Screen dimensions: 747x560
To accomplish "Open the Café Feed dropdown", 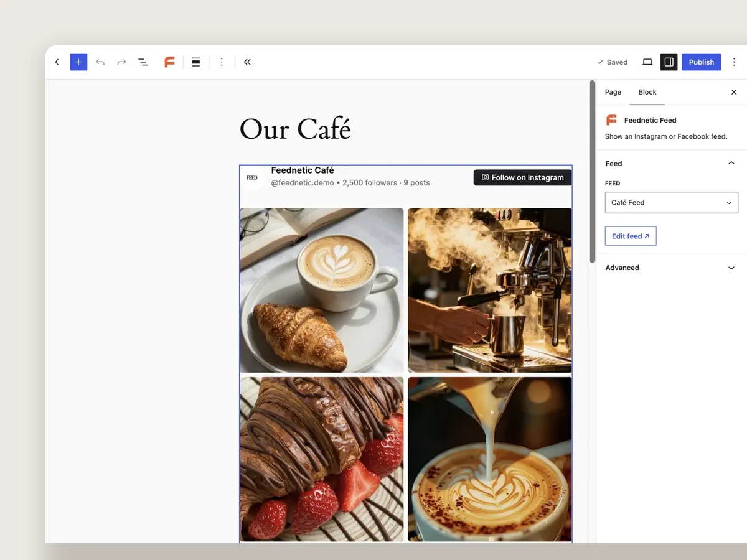I will coord(672,203).
